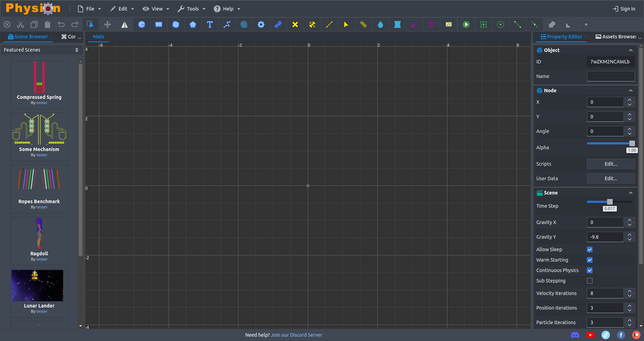Open the Tools menu
Viewport: 644px width, 341px height.
coord(191,9)
